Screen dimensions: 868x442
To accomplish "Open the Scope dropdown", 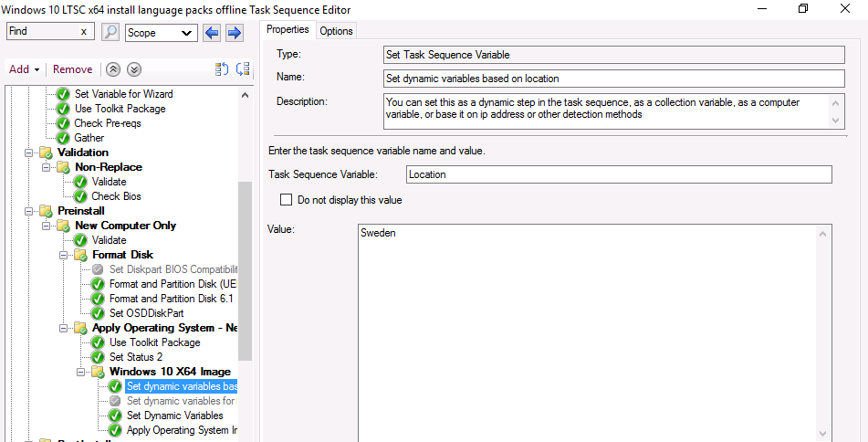I will (161, 33).
